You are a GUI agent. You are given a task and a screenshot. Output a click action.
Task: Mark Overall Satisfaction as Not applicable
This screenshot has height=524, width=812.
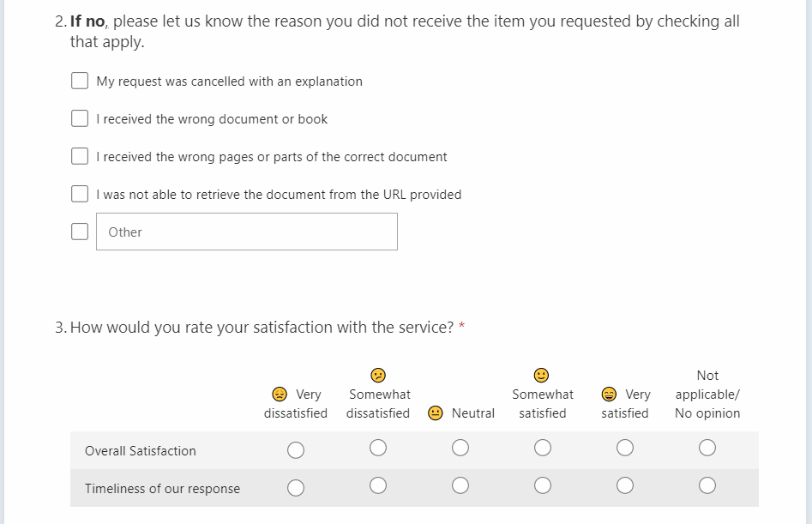click(707, 448)
